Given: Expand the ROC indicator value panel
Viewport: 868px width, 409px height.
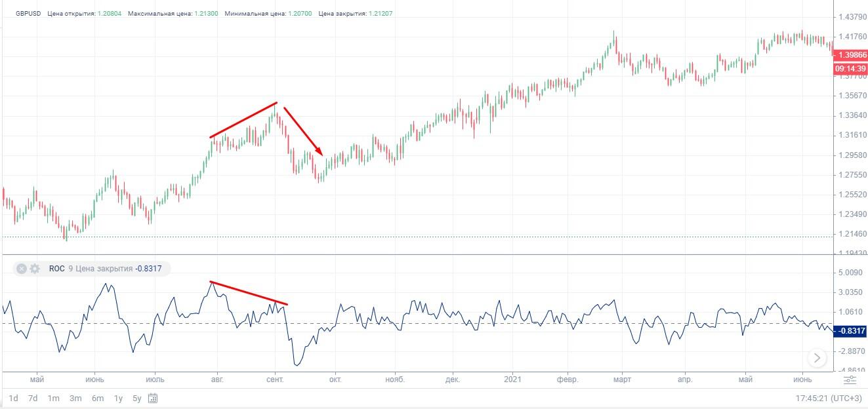Looking at the screenshot, I should click(58, 269).
